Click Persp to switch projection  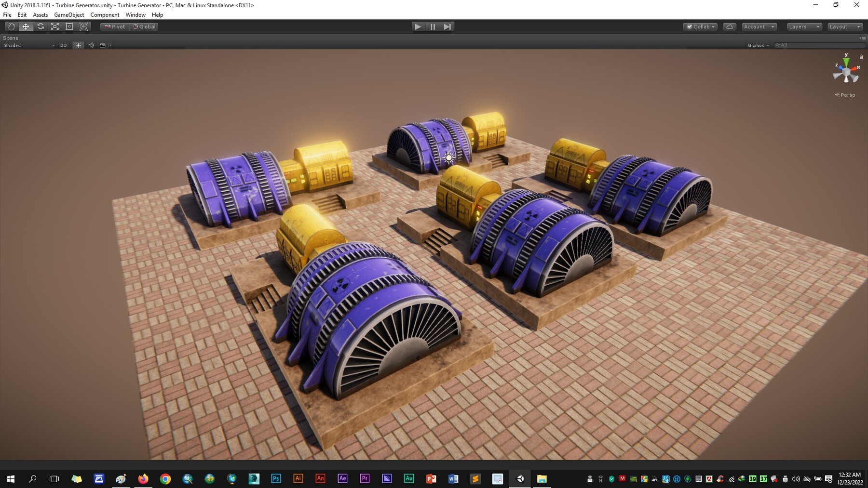click(x=845, y=94)
